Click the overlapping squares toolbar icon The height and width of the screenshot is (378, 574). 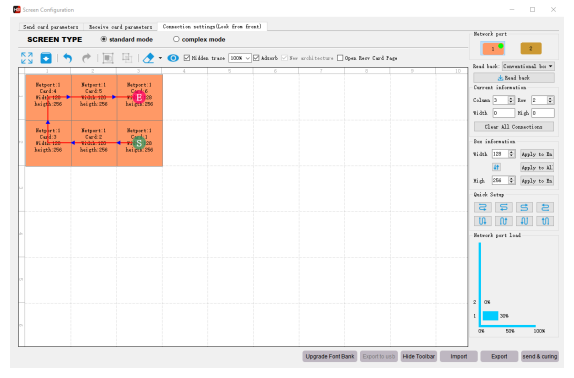pyautogui.click(x=127, y=58)
